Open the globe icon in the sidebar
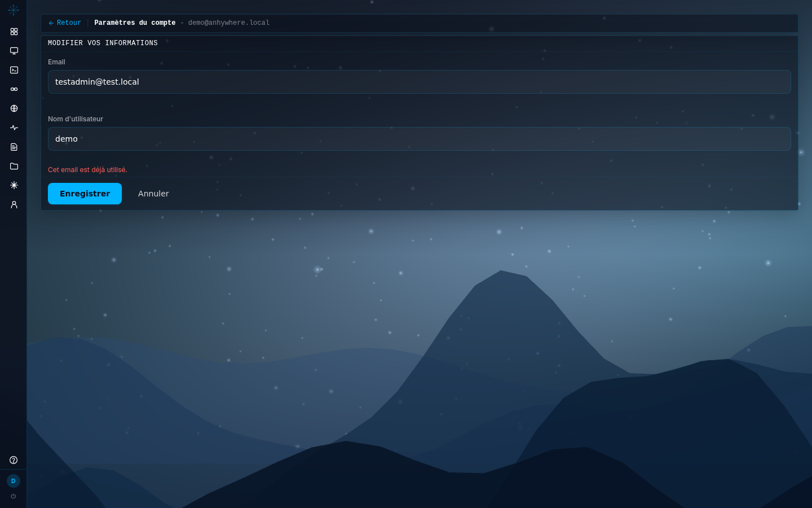812x508 pixels. (14, 108)
